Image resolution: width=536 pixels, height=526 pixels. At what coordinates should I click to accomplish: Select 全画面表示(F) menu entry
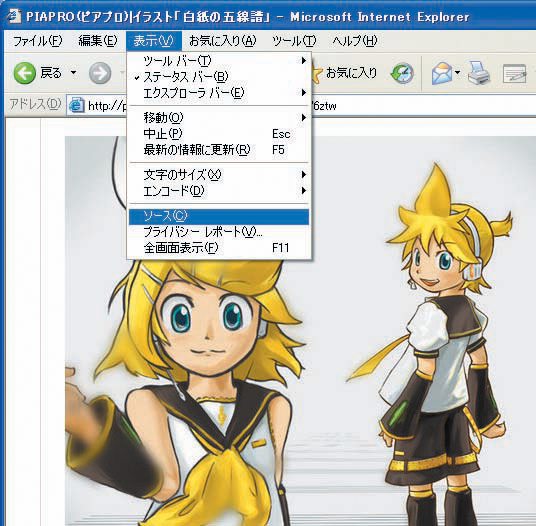(219, 248)
